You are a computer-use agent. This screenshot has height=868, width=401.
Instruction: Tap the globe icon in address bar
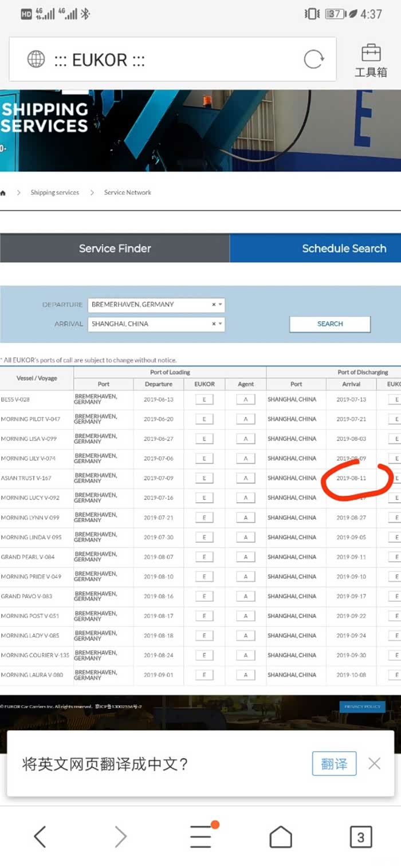pyautogui.click(x=36, y=60)
